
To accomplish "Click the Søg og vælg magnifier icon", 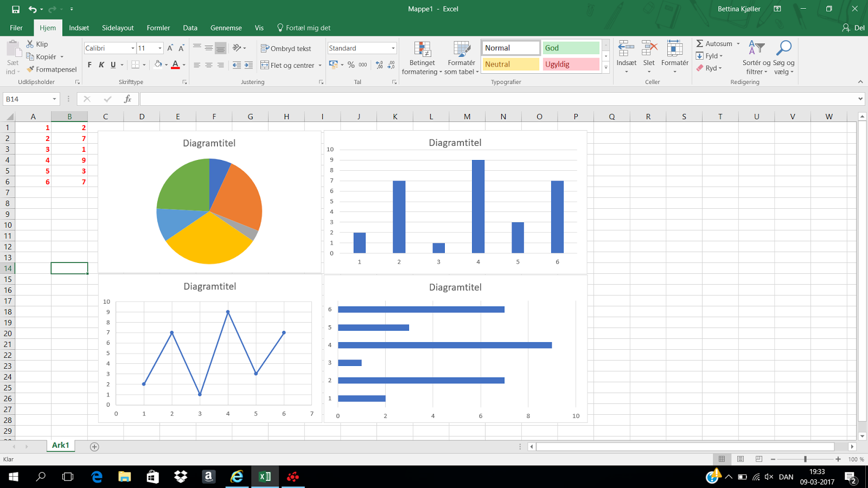I will (784, 48).
